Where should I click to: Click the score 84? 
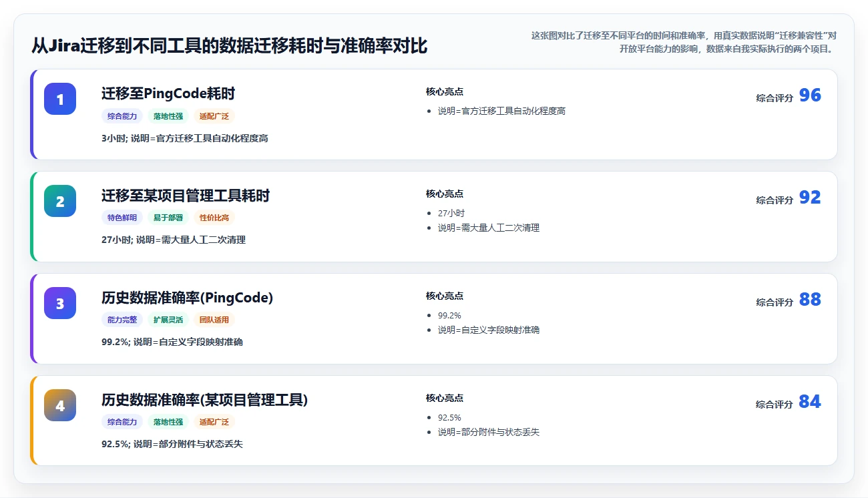[810, 402]
